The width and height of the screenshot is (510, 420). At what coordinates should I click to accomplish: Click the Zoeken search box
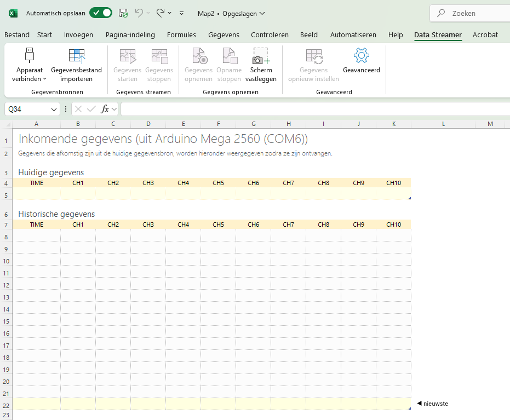[x=469, y=13]
